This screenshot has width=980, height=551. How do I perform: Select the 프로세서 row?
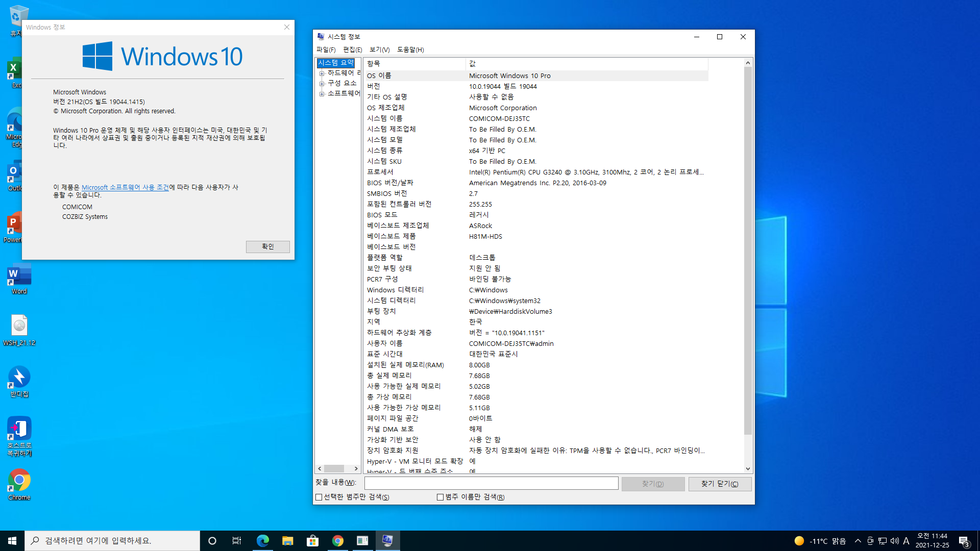point(536,172)
